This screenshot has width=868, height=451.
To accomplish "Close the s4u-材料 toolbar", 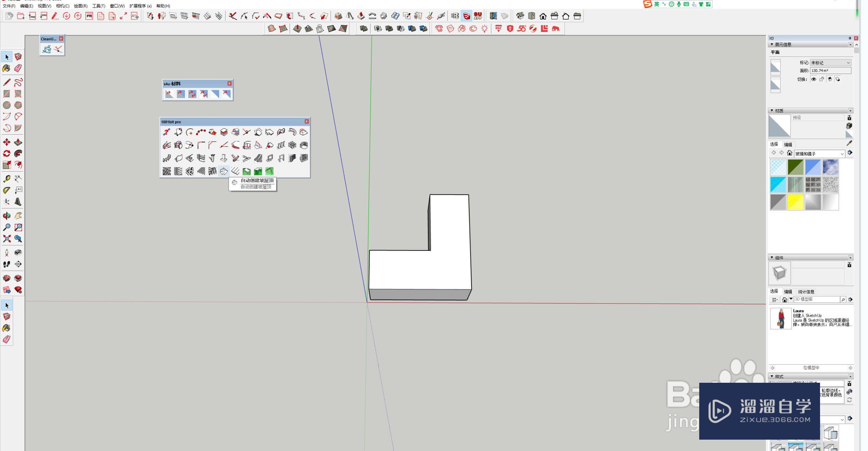I will coord(230,84).
